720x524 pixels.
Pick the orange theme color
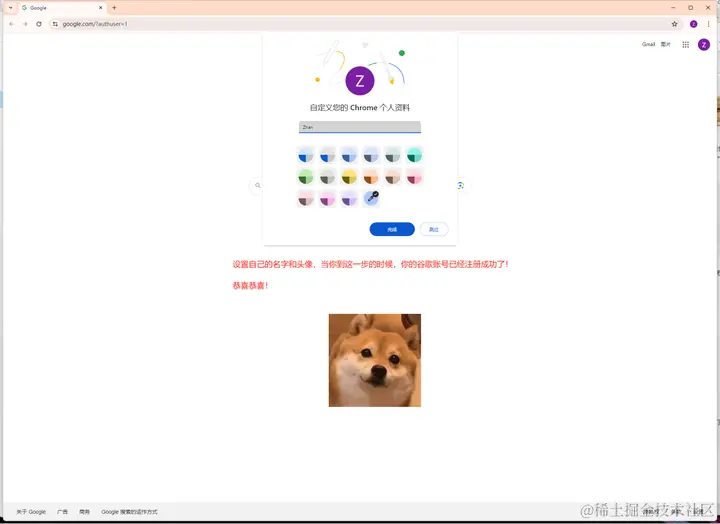click(x=371, y=177)
